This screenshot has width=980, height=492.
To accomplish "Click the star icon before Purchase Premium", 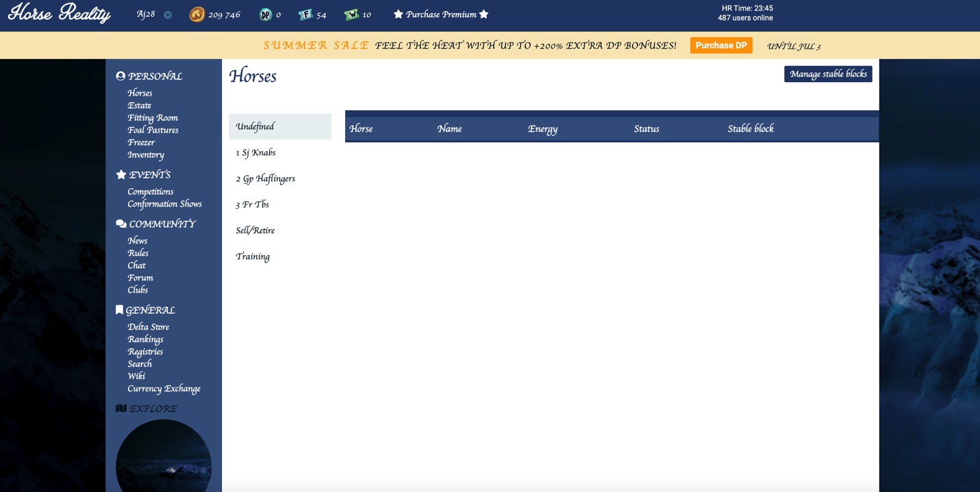I will [x=398, y=14].
